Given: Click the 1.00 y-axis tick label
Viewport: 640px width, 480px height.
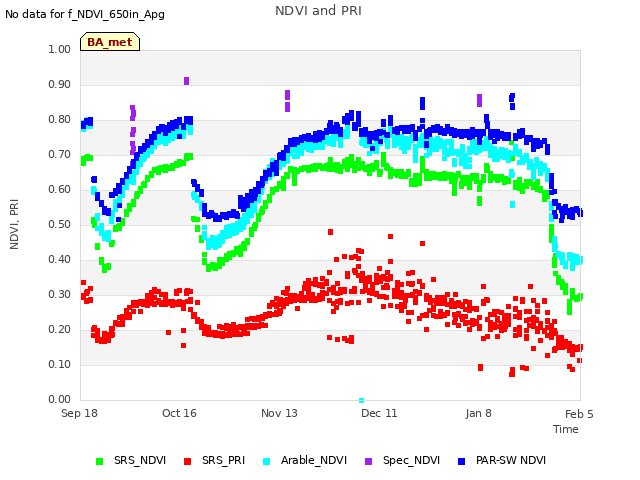Looking at the screenshot, I should tap(60, 49).
